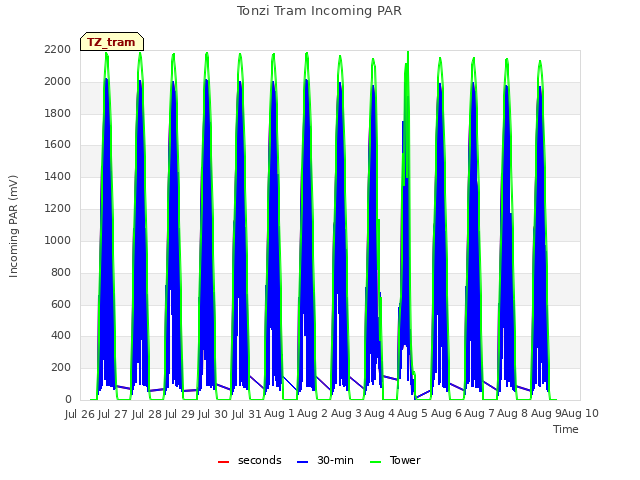This screenshot has height=480, width=640.
Task: Click the Incoming PAR (mV) axis label
Action: pyautogui.click(x=13, y=227)
